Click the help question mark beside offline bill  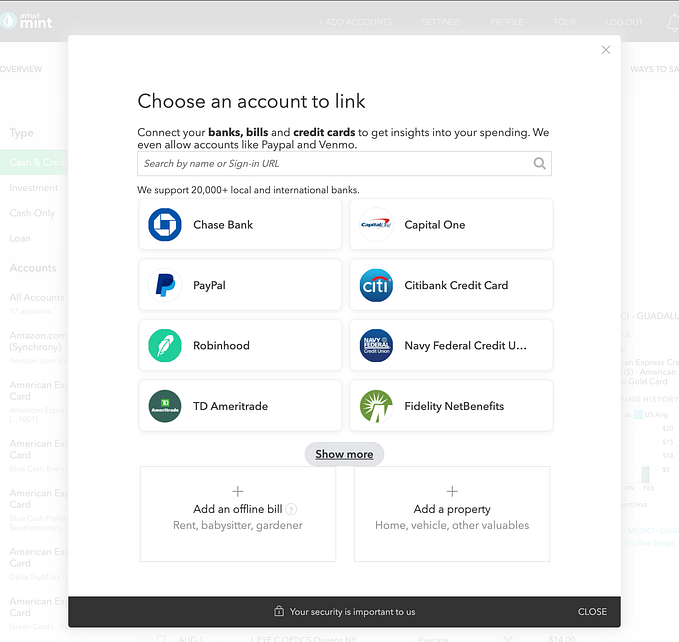point(291,510)
